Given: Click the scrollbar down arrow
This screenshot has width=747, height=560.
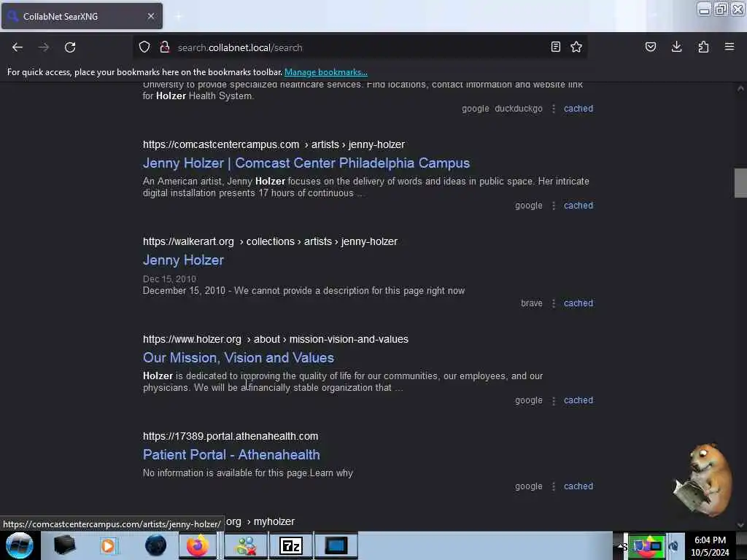Looking at the screenshot, I should pyautogui.click(x=740, y=525).
